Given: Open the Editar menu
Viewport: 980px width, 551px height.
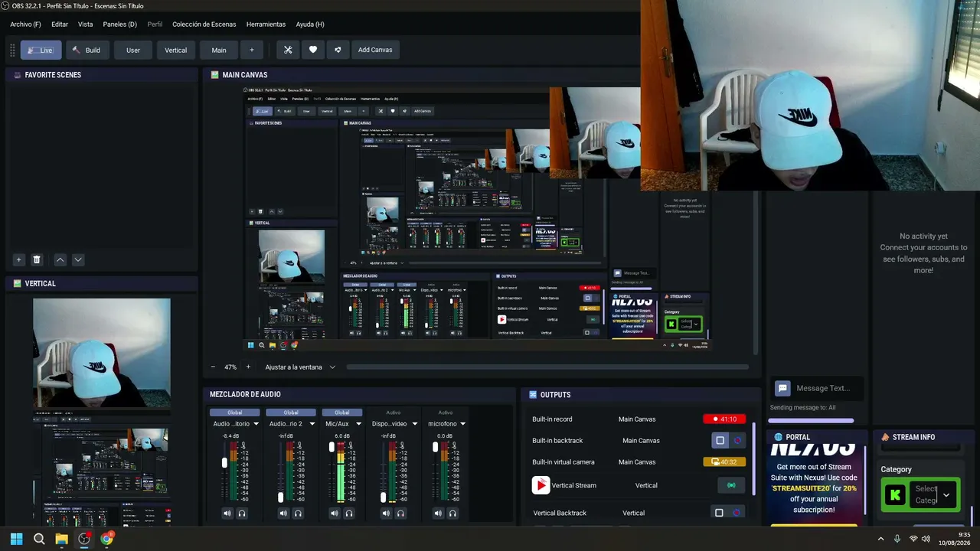Looking at the screenshot, I should pyautogui.click(x=60, y=24).
